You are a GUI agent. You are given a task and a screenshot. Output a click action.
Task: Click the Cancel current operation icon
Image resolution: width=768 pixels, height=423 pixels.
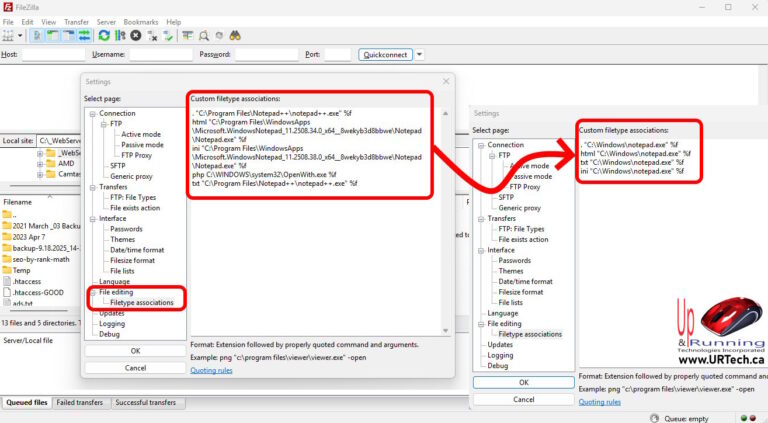136,35
